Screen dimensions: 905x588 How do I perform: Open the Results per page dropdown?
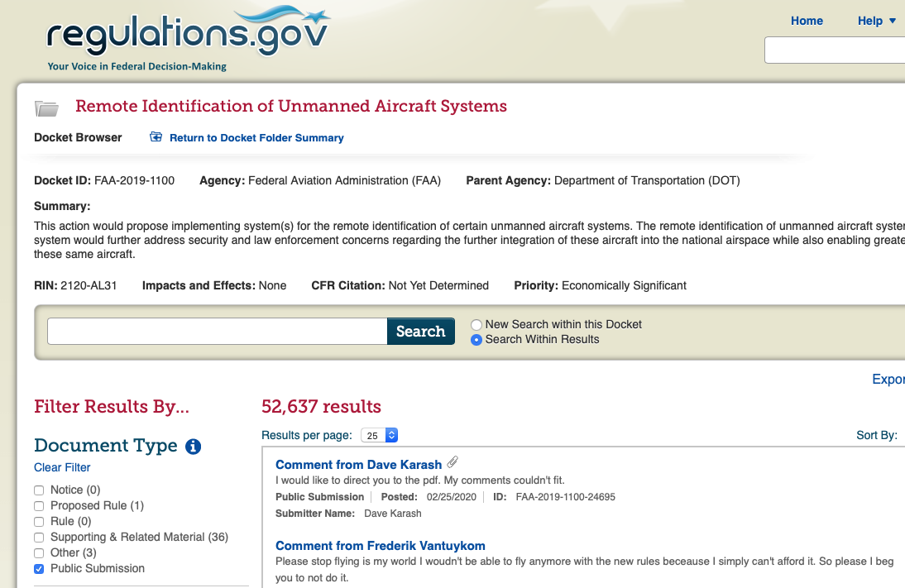(x=379, y=435)
